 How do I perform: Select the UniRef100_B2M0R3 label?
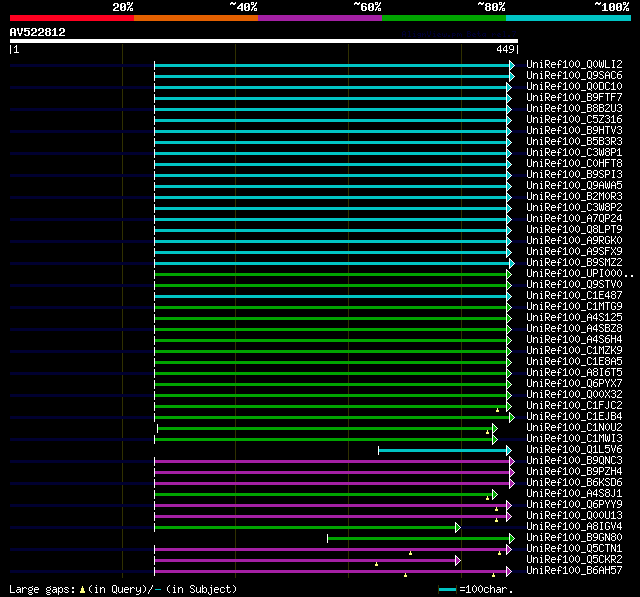(574, 197)
